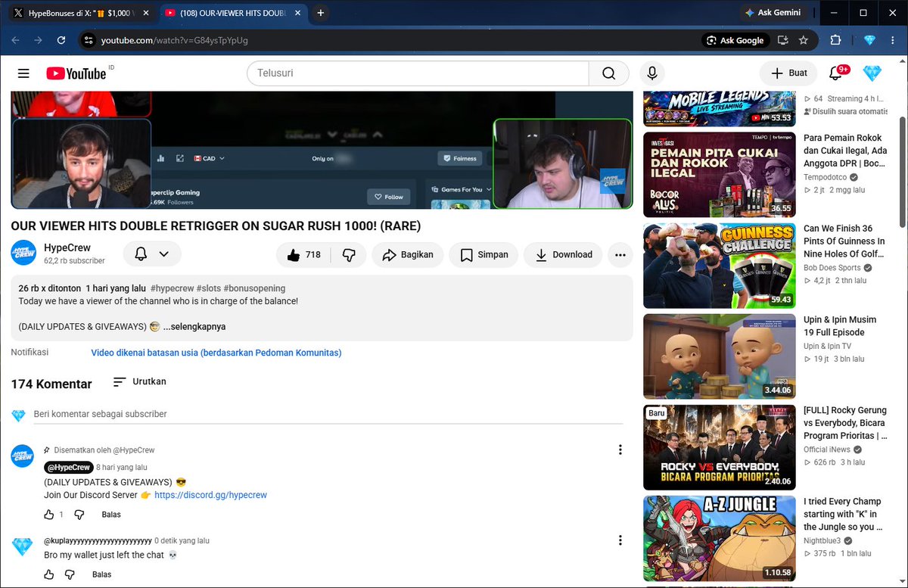The height and width of the screenshot is (588, 908).
Task: Reload the page in Chrome toolbar
Action: pyautogui.click(x=61, y=40)
